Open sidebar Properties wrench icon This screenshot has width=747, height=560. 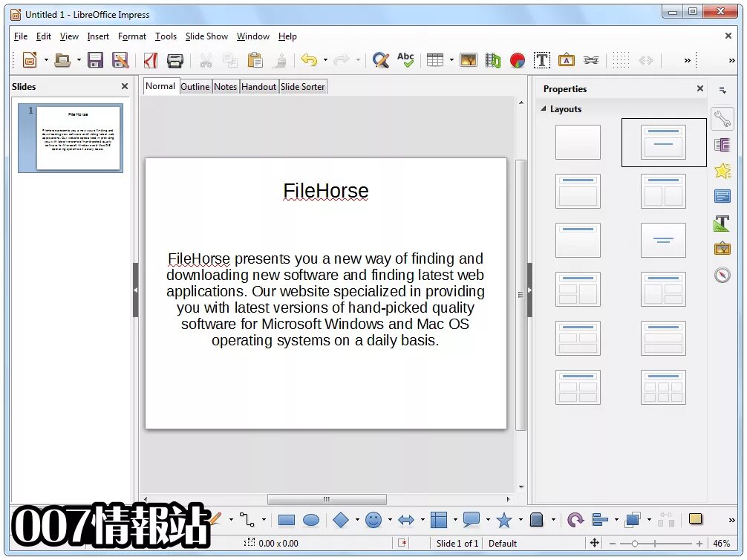click(722, 119)
